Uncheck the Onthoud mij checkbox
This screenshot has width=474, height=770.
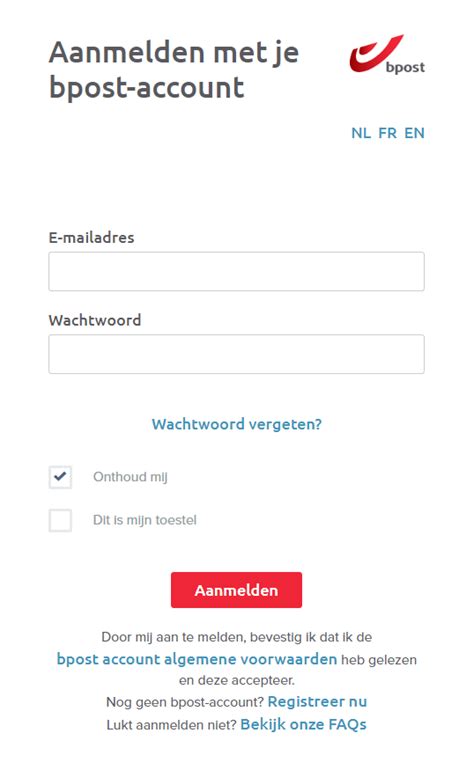60,477
